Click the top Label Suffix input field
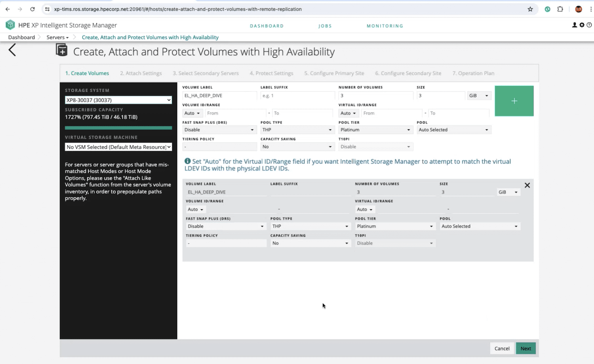Screen dimensions: 594x364 (297, 95)
